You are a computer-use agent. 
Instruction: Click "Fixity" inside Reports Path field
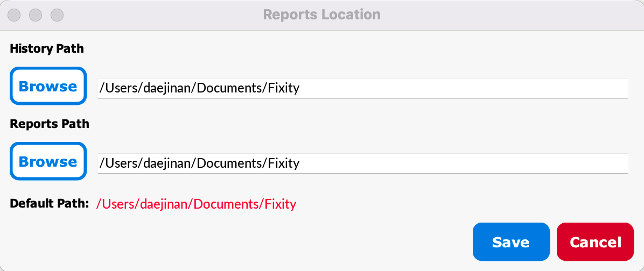pos(283,163)
